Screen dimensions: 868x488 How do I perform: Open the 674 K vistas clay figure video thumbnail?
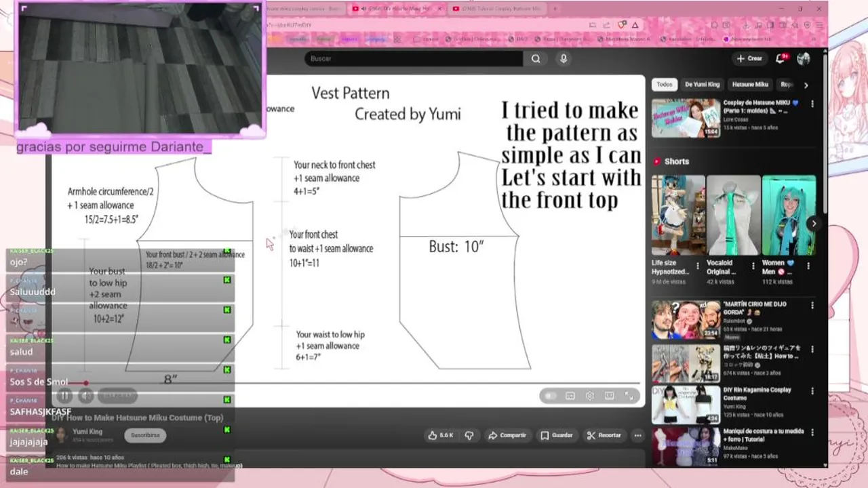coord(686,363)
